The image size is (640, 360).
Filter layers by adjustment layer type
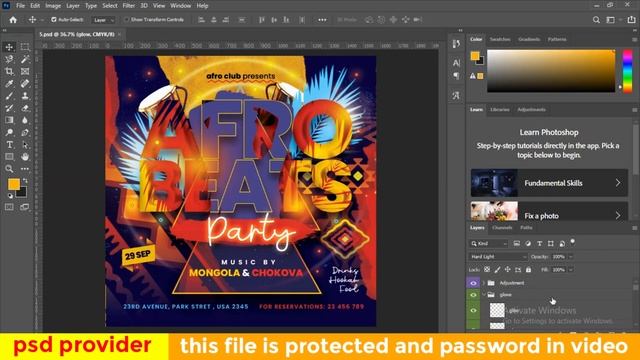point(528,243)
